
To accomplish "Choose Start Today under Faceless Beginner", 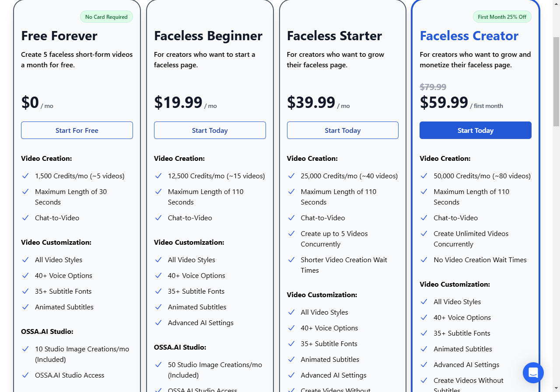I will (x=210, y=130).
